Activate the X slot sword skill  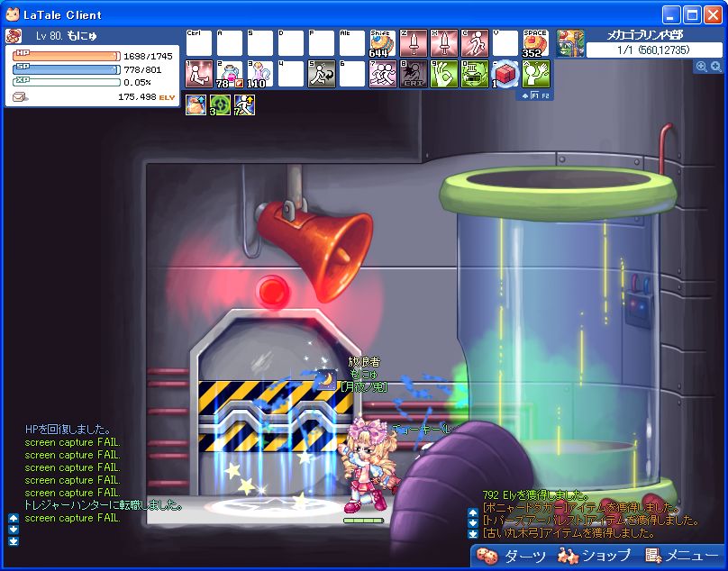click(444, 43)
